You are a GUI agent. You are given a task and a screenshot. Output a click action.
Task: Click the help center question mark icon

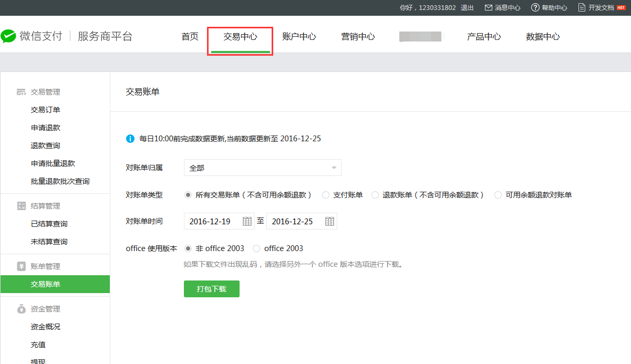[x=535, y=8]
